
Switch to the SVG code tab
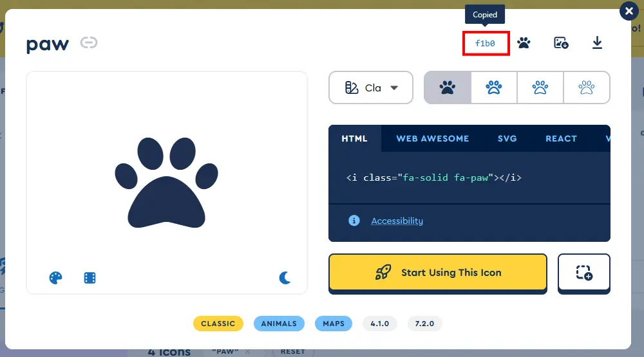pyautogui.click(x=507, y=138)
